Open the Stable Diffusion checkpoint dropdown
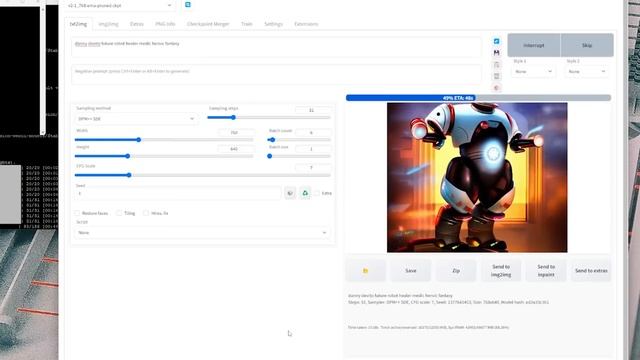The height and width of the screenshot is (360, 640). click(x=120, y=5)
